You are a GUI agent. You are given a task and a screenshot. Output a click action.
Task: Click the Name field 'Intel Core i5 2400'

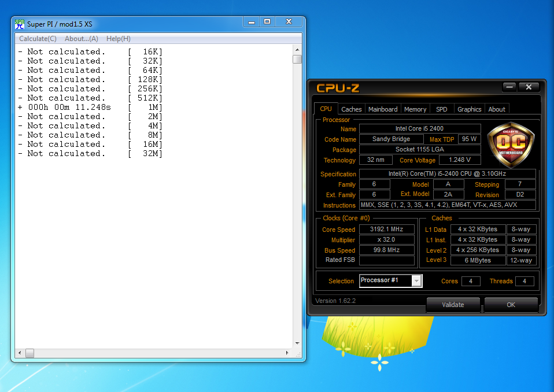(420, 128)
